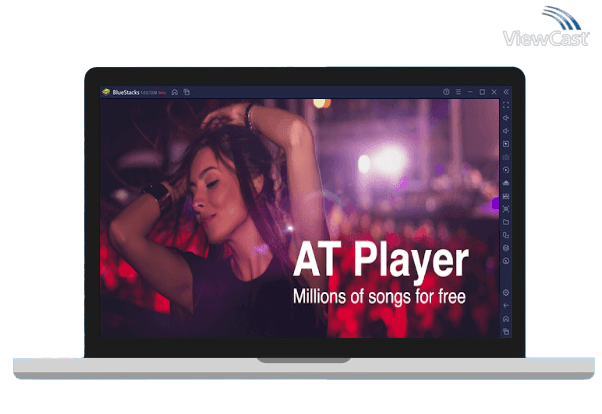Screen dimensions: 602x414
Task: Go to BlueStacks home via top-bar home icon
Action: (175, 92)
